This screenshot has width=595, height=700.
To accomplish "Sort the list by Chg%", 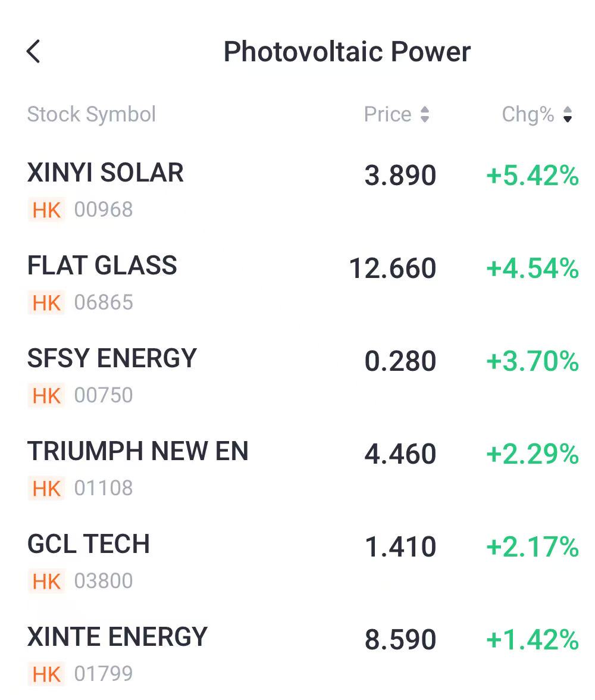I will (x=537, y=114).
